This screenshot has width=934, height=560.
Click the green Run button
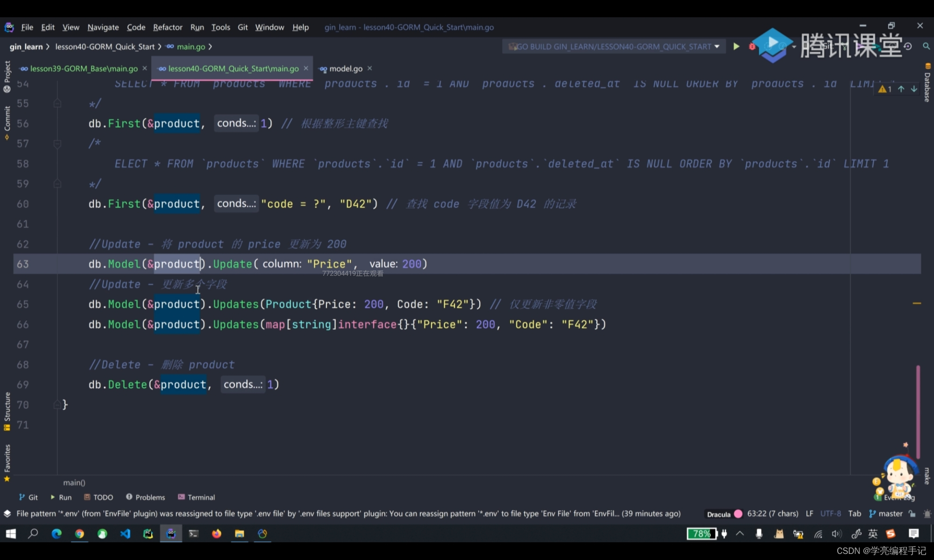(x=736, y=47)
